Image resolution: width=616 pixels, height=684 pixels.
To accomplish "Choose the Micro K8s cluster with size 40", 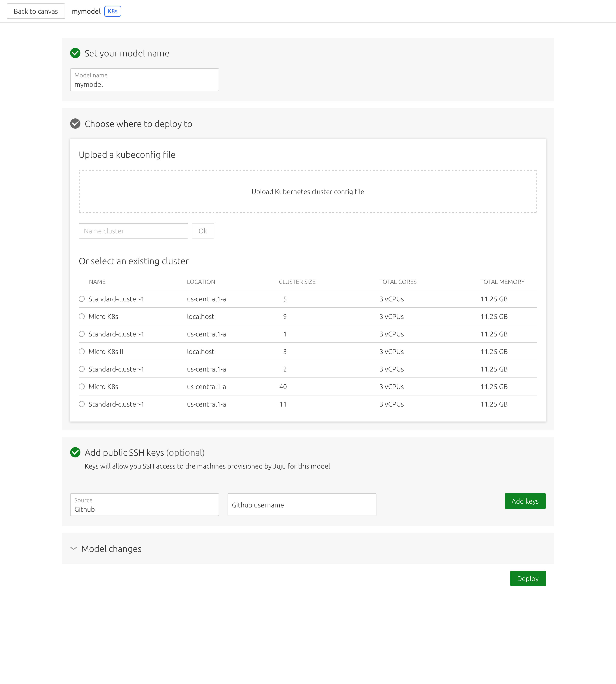I will point(81,387).
